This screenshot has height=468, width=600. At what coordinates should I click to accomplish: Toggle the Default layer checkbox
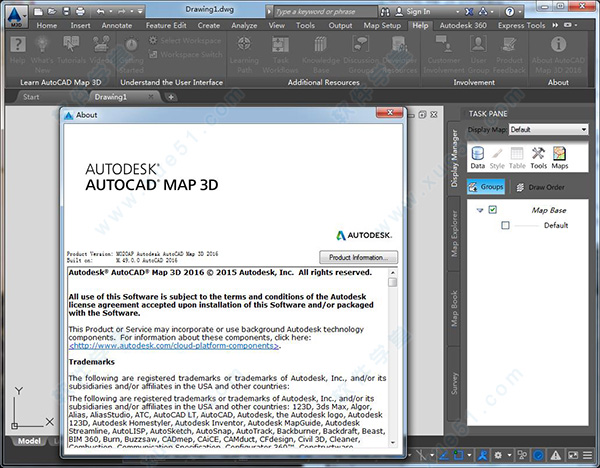pos(505,225)
